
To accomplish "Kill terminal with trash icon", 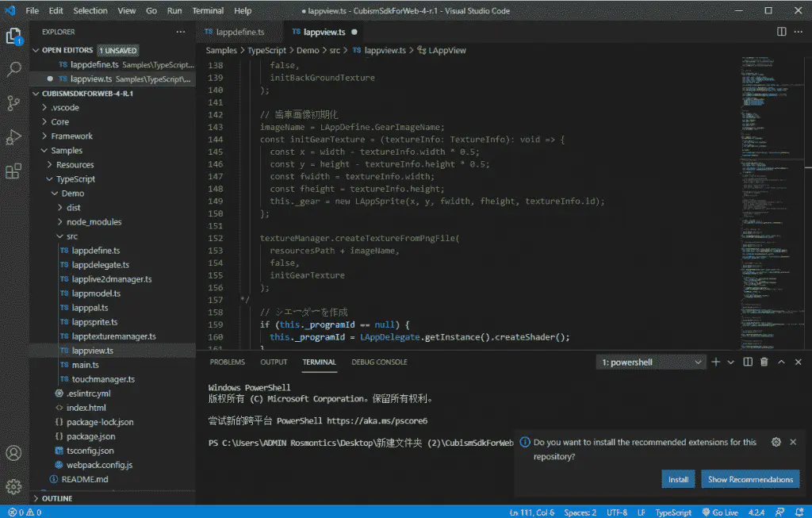I will click(764, 362).
